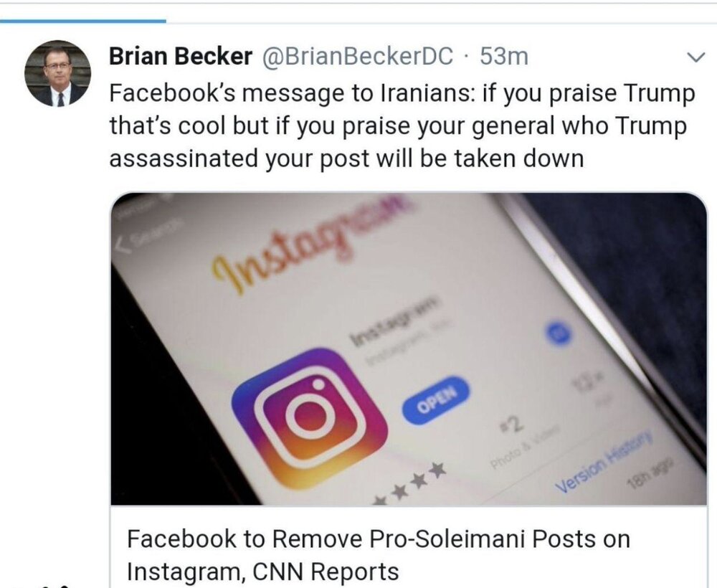Open the 53m timestamp link
Viewport: 717px width, 588px height.
tap(504, 57)
